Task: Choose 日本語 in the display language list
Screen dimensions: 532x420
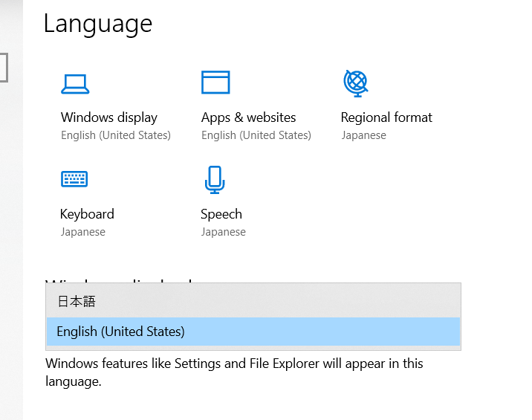Action: 253,302
